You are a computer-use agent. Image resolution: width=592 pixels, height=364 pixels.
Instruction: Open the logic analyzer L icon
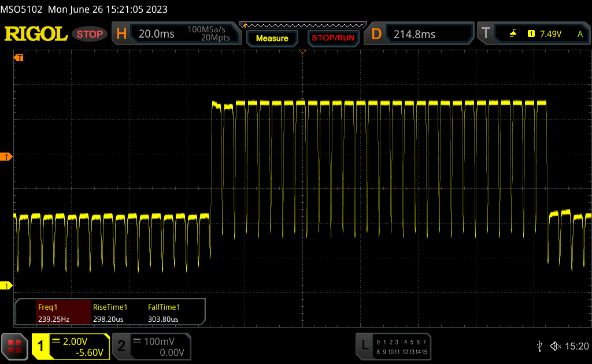pyautogui.click(x=365, y=345)
